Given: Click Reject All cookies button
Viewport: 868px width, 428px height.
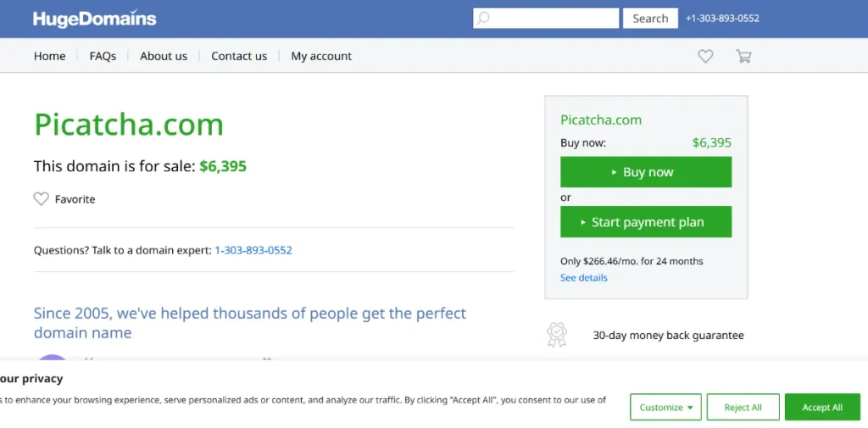Looking at the screenshot, I should [743, 408].
